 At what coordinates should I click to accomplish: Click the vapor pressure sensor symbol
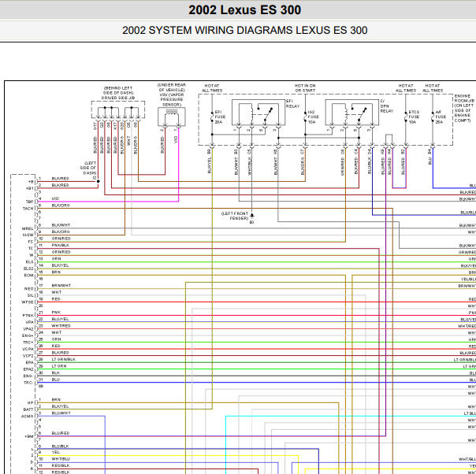tap(172, 117)
